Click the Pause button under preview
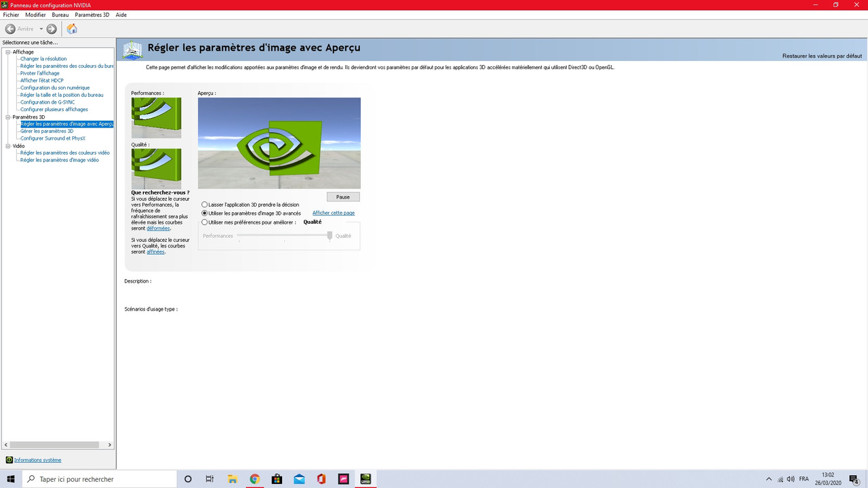This screenshot has width=868, height=488. 343,197
